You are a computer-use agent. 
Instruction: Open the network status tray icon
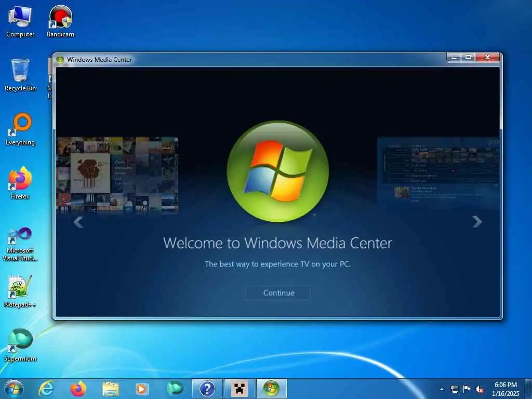454,389
